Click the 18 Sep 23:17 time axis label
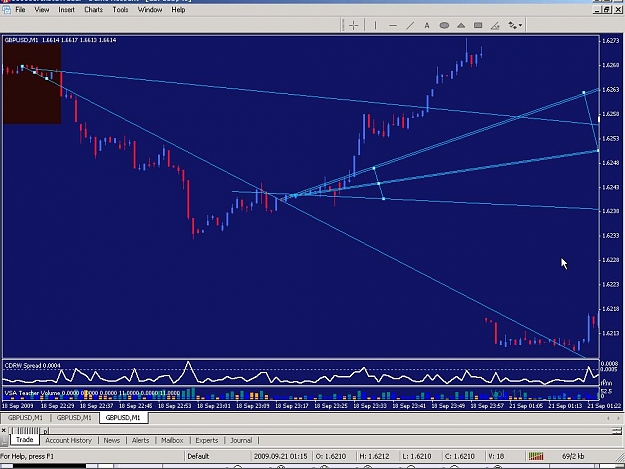 [x=292, y=406]
